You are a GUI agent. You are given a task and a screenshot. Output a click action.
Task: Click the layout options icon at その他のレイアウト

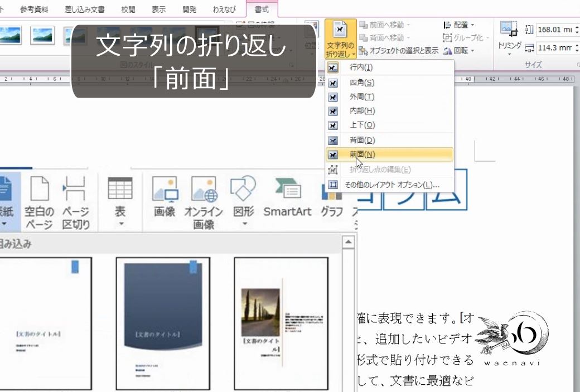333,185
